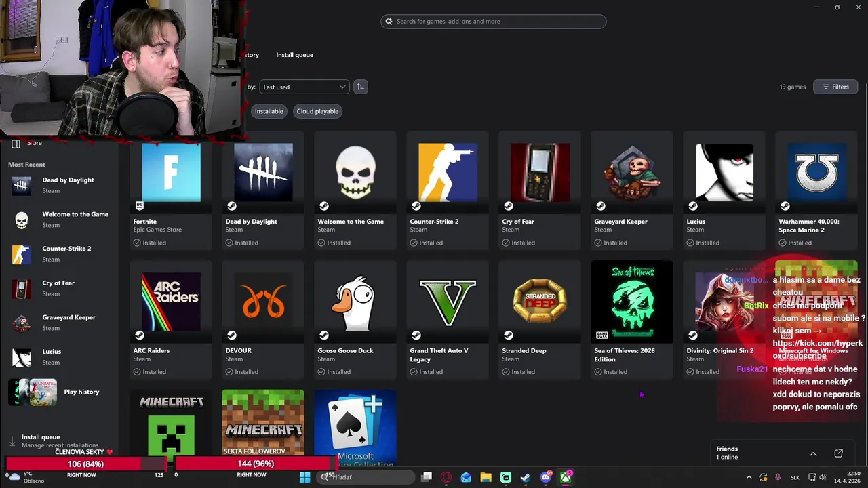Select the Lucius game cover in the grid

pyautogui.click(x=724, y=173)
